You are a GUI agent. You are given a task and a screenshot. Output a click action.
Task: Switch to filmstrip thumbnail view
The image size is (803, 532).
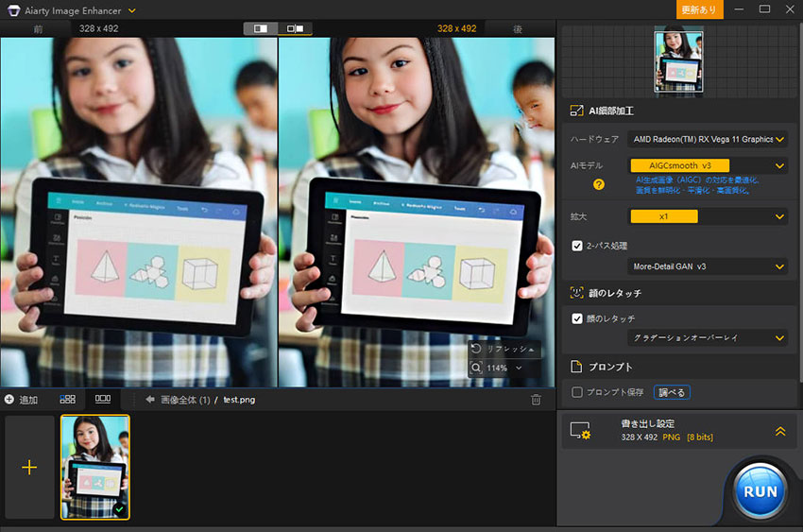click(x=102, y=399)
